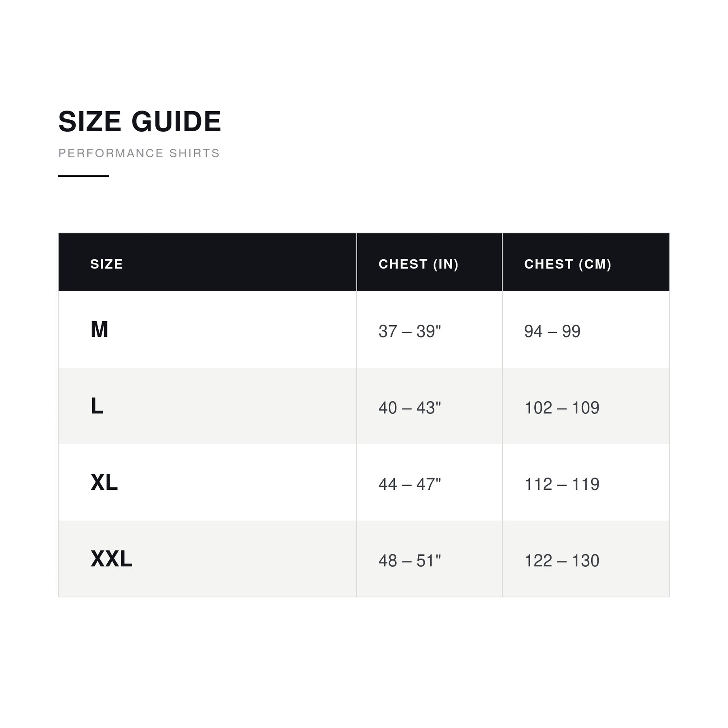Click the word GUIDE in the title
The height and width of the screenshot is (728, 728).
click(176, 121)
